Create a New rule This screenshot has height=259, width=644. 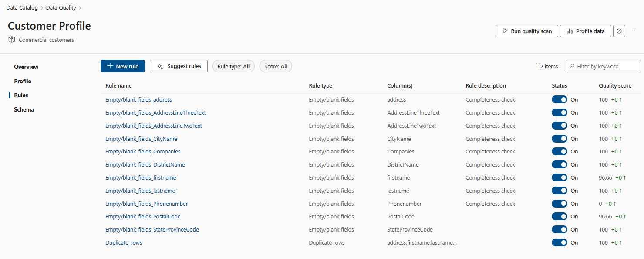pos(122,66)
